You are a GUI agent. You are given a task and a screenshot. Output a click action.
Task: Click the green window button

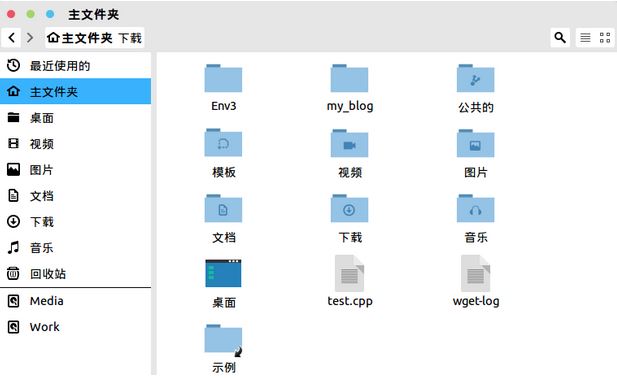coord(30,14)
